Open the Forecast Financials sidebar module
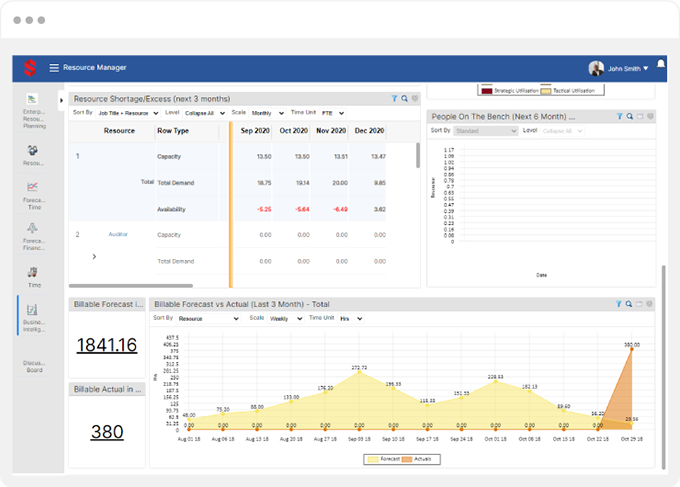Screen dimensions: 680x487 point(33,237)
